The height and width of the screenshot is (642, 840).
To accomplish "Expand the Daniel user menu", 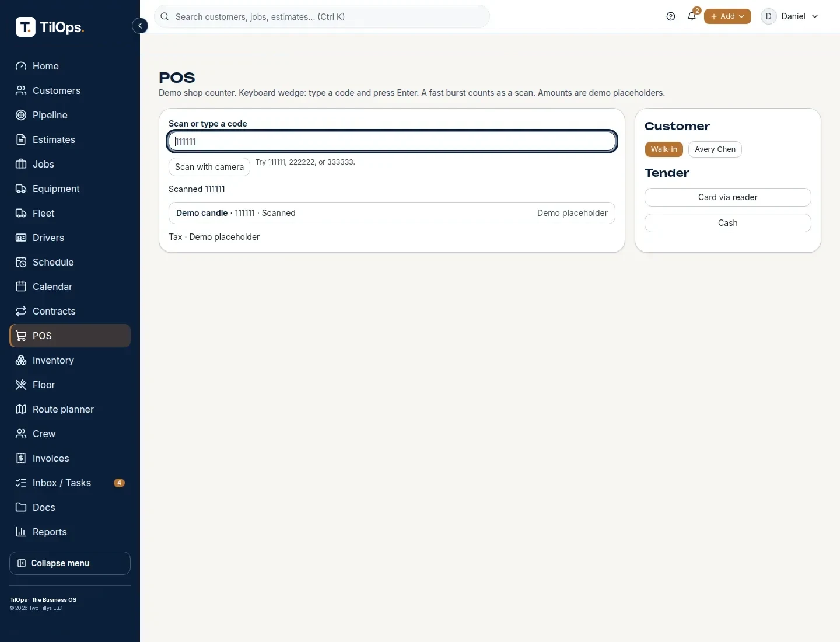I will coord(790,16).
